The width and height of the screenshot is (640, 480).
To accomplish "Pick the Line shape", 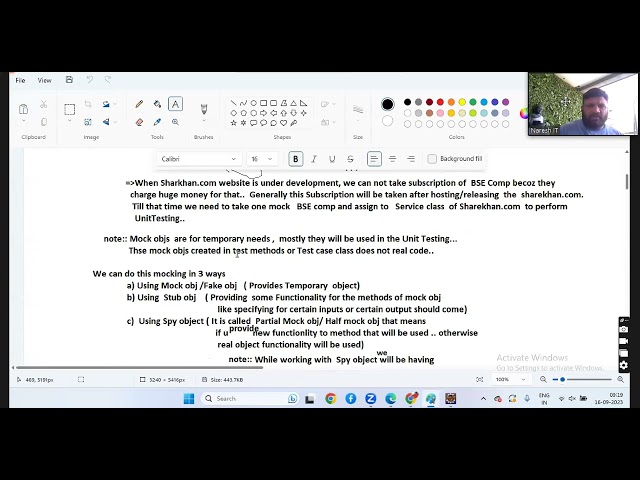I will click(x=233, y=103).
